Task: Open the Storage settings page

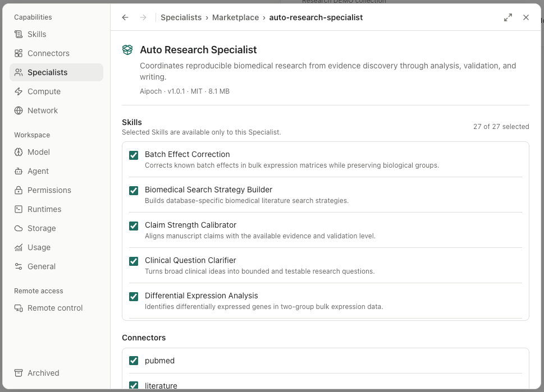Action: (x=56, y=228)
